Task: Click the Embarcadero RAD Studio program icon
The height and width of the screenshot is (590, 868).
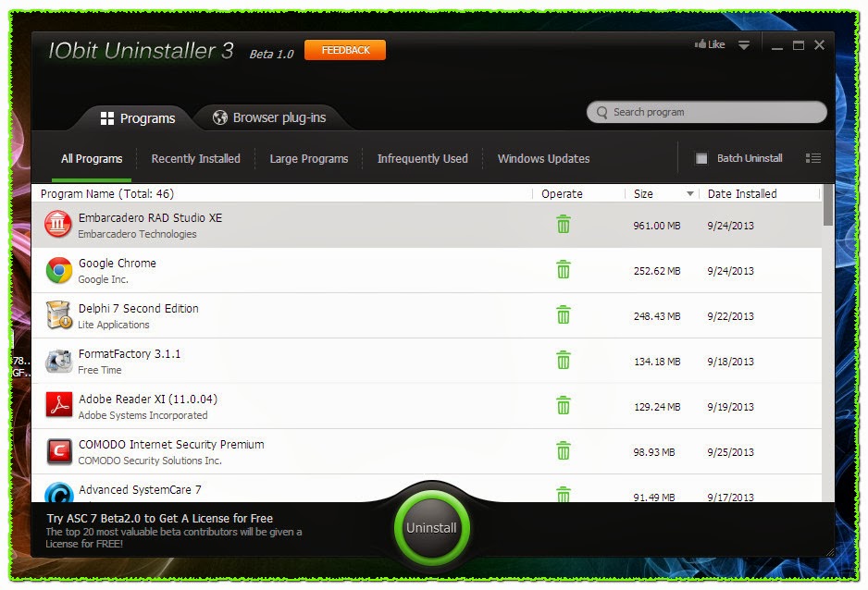Action: 58,224
